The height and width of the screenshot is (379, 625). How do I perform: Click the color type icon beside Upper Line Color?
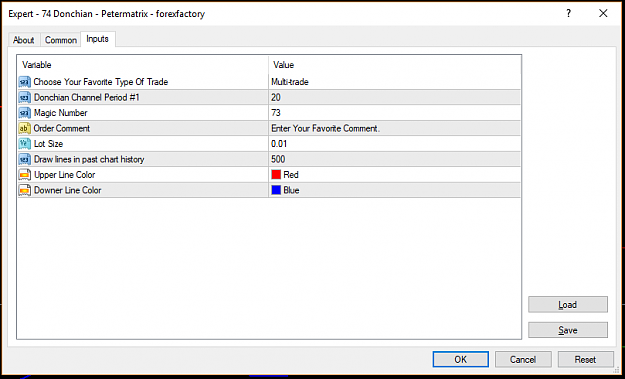[24, 175]
